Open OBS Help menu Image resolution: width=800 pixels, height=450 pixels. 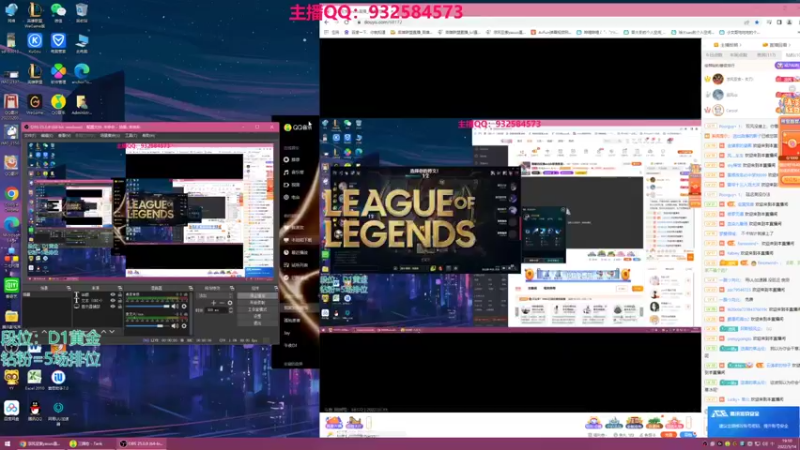pyautogui.click(x=148, y=136)
